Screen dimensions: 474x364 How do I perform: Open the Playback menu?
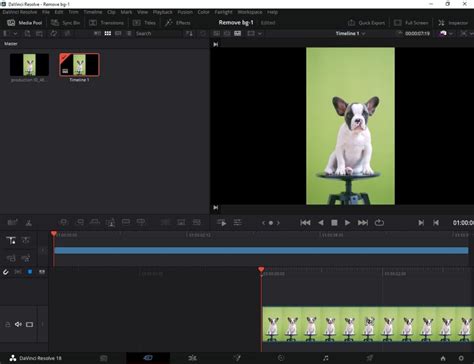(x=163, y=12)
